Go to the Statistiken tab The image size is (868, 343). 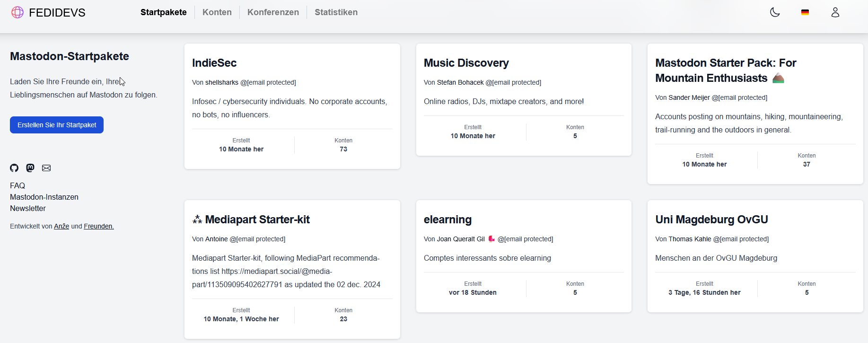(336, 12)
